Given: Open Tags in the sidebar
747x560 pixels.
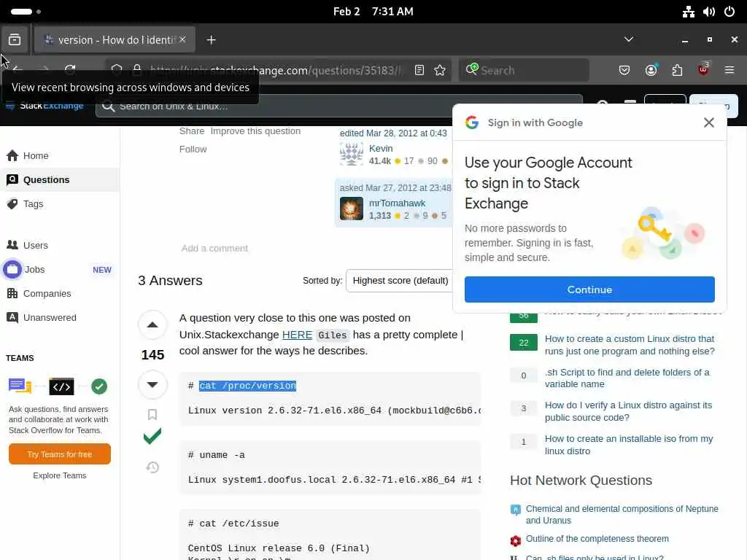Looking at the screenshot, I should pos(33,204).
